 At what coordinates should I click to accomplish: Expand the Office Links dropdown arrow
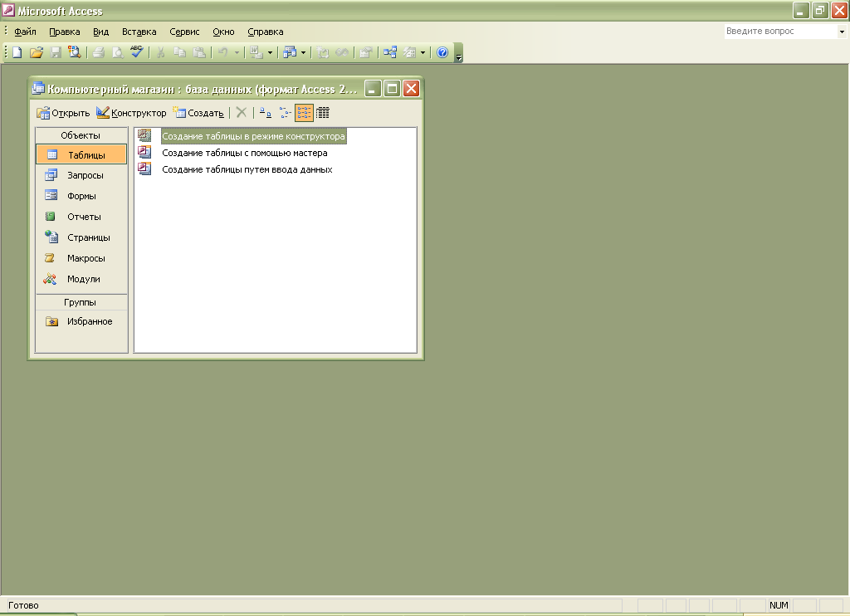pos(270,53)
